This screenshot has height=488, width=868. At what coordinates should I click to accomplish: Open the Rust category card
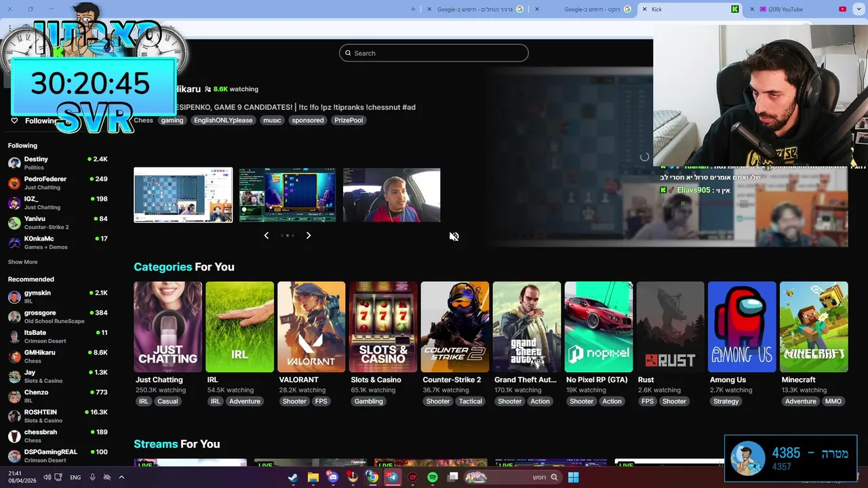pos(671,327)
